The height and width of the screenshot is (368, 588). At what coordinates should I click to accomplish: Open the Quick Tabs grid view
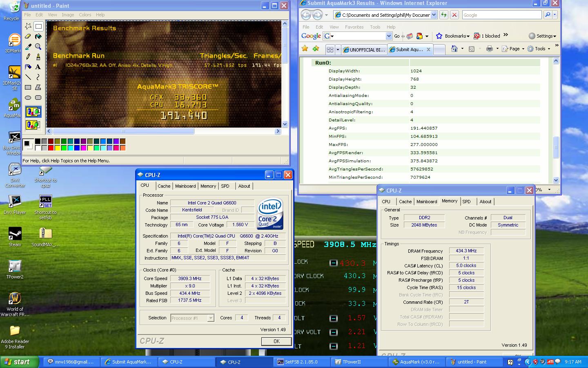coord(330,49)
